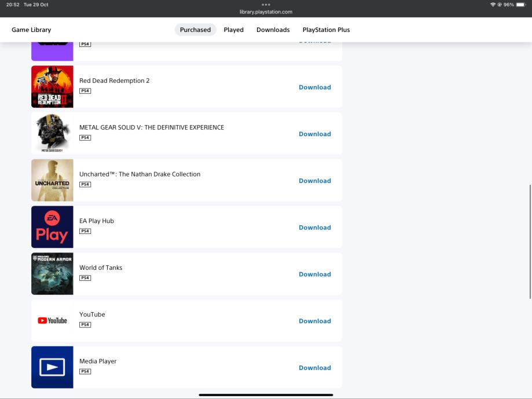The height and width of the screenshot is (399, 532).
Task: Tap the 20:52 clock in status bar
Action: click(x=13, y=5)
